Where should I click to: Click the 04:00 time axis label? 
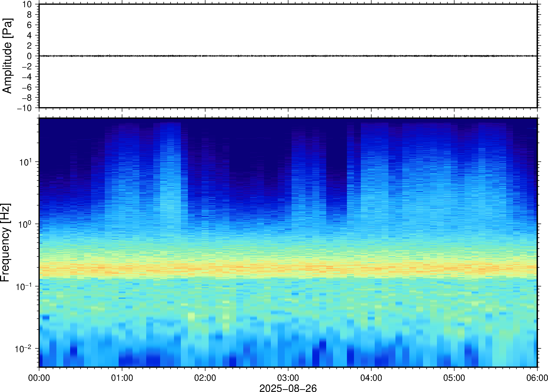[x=371, y=378]
